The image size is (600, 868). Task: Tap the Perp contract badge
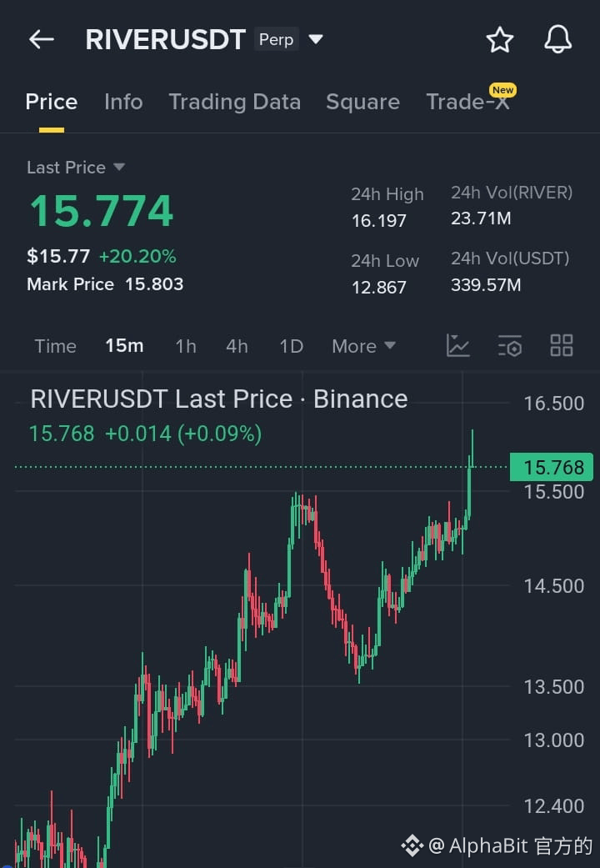276,40
